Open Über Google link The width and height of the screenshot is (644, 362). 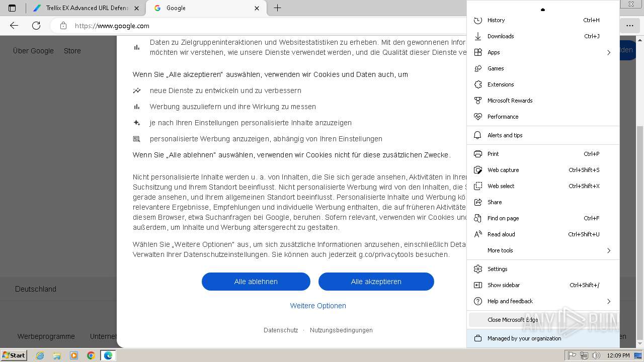(33, 51)
